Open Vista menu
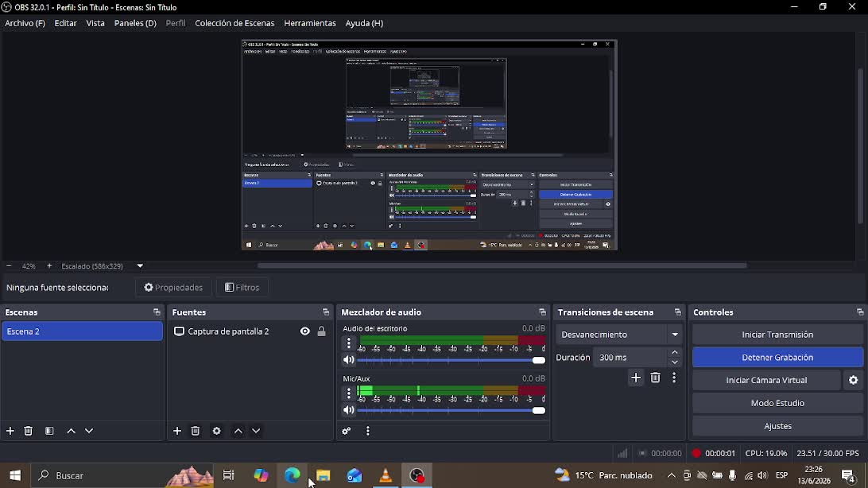The height and width of the screenshot is (488, 868). pyautogui.click(x=95, y=23)
